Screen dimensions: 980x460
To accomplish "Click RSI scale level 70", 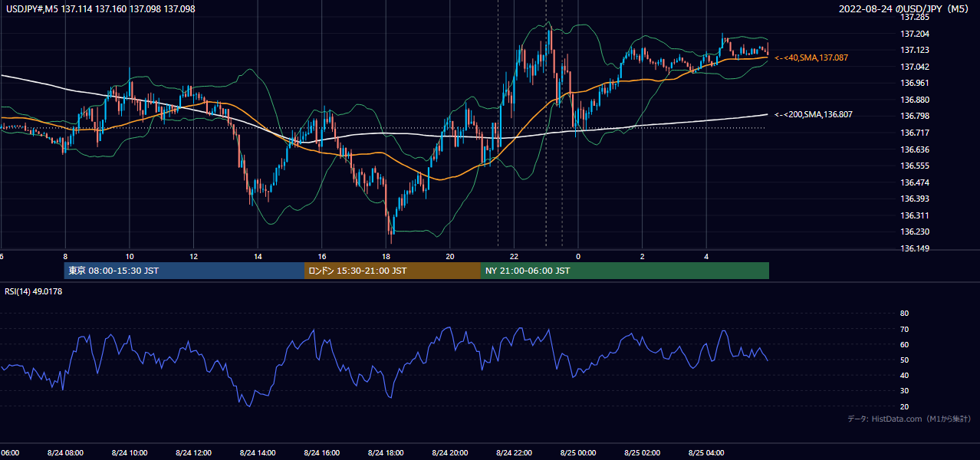I will click(x=904, y=329).
